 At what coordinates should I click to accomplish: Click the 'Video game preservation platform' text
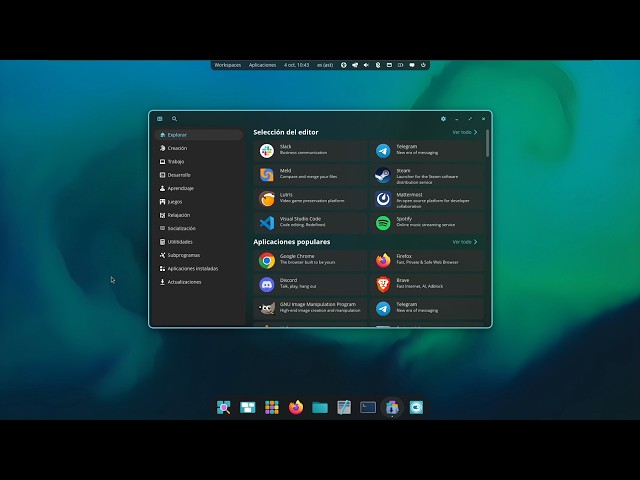click(x=312, y=201)
